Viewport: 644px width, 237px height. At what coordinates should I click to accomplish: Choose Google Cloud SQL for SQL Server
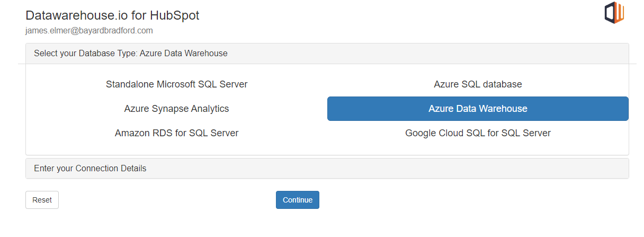point(478,133)
